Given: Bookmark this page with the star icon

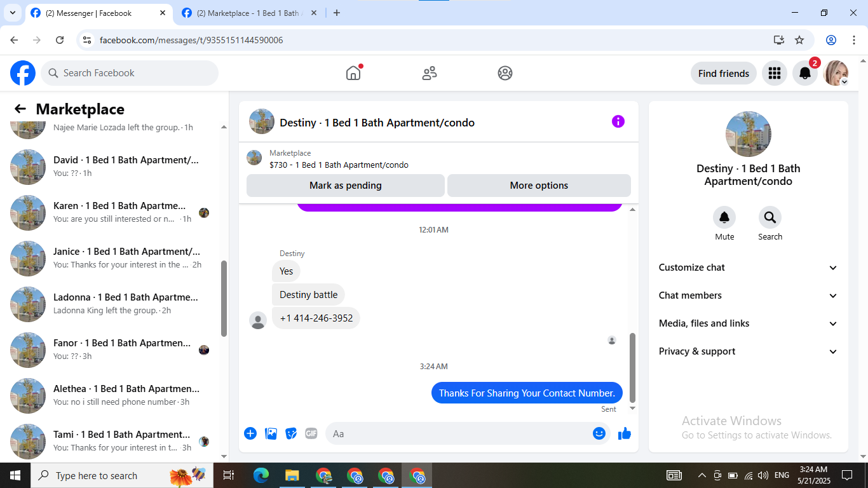Looking at the screenshot, I should (799, 40).
